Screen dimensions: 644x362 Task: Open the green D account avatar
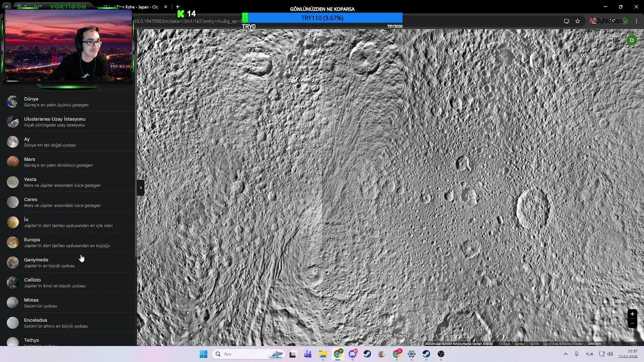631,40
